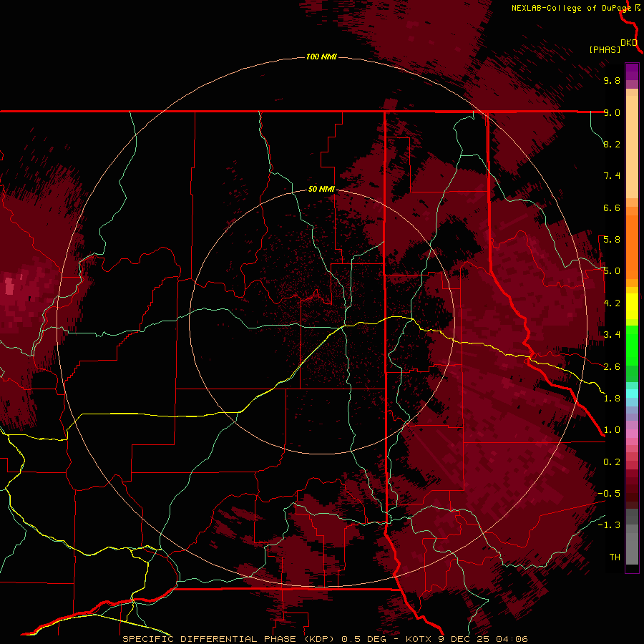This screenshot has width=644, height=644.
Task: Click the -1.3 scale value
Action: click(x=609, y=525)
